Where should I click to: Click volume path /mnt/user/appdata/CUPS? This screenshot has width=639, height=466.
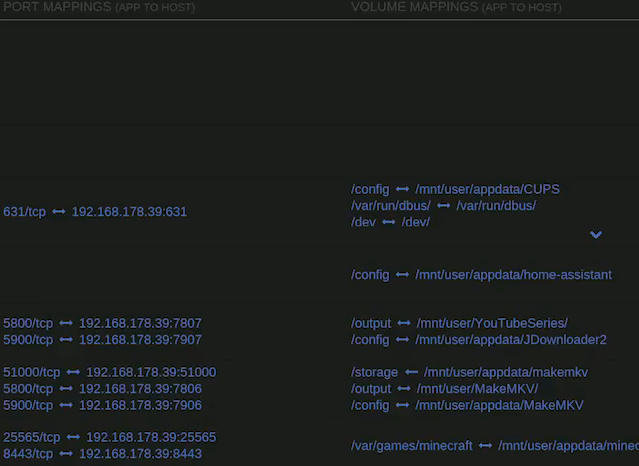point(487,189)
